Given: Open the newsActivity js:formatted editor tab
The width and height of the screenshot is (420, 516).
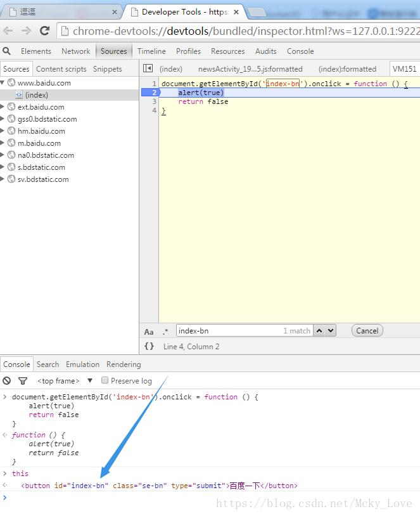Looking at the screenshot, I should [250, 68].
